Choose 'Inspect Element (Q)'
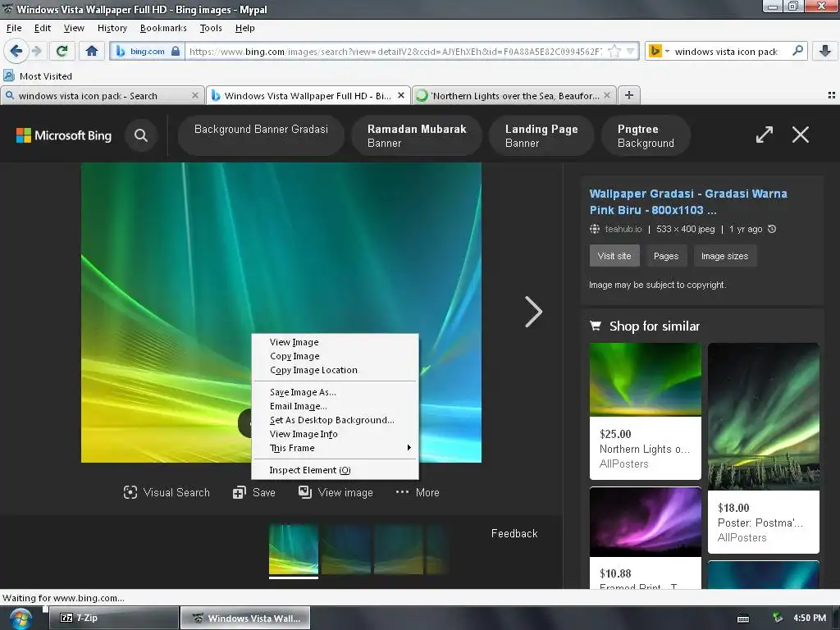This screenshot has width=840, height=630. [335, 470]
